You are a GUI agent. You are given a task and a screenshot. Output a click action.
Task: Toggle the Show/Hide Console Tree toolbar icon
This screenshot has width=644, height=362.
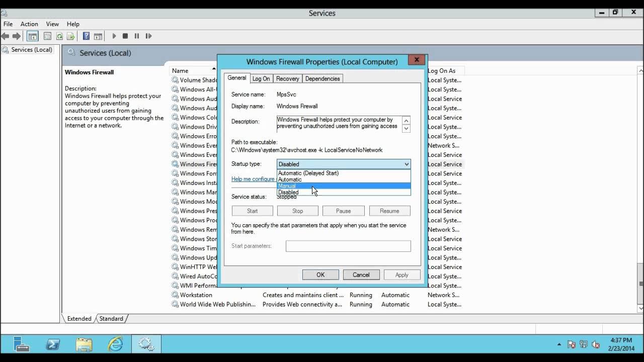[33, 36]
